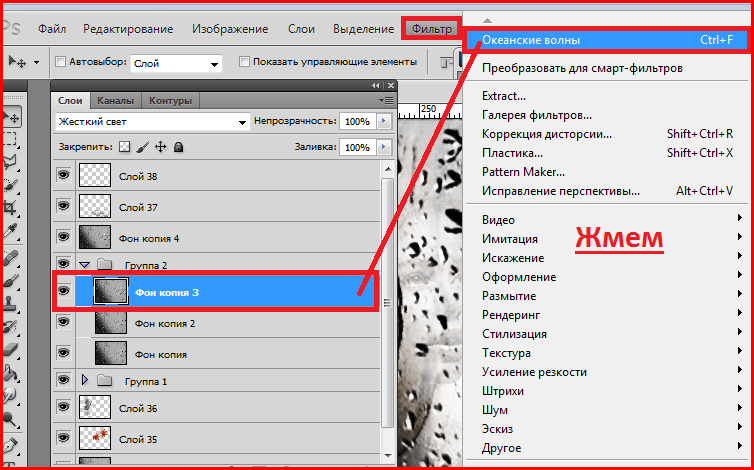Select the History Brush tool

click(10, 328)
